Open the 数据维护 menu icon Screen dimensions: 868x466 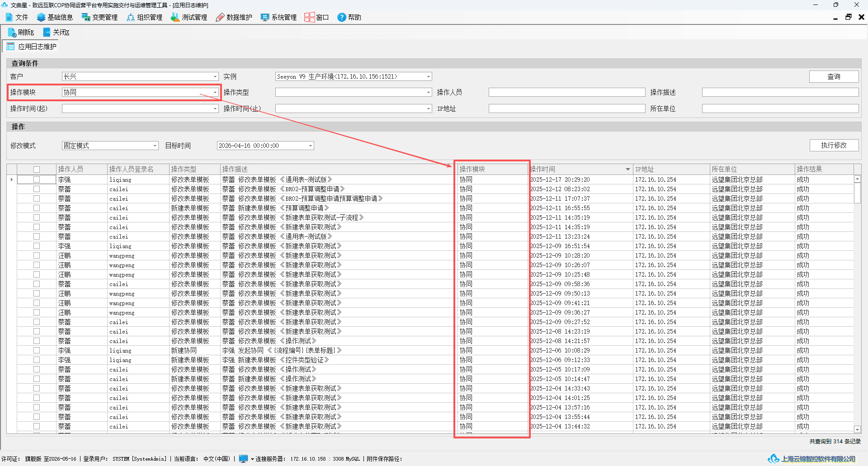point(220,17)
